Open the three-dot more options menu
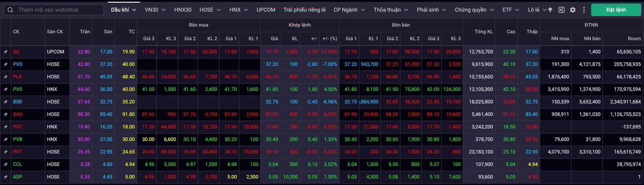644x185 pixels. click(x=584, y=10)
